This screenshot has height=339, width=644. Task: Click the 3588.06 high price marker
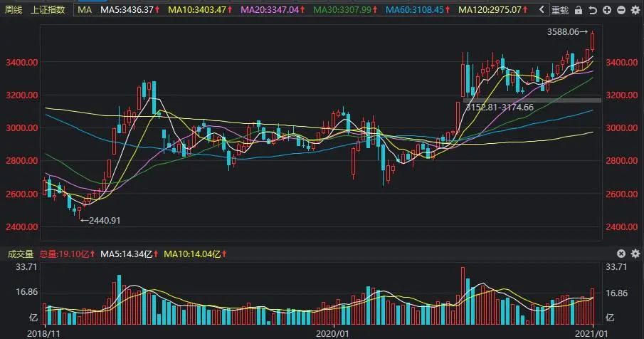click(x=567, y=31)
